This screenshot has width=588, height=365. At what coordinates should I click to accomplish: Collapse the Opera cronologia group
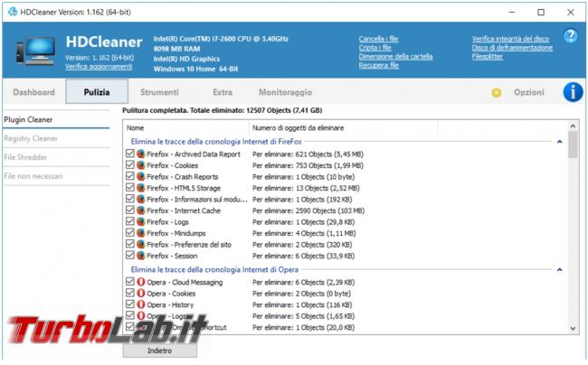(559, 269)
